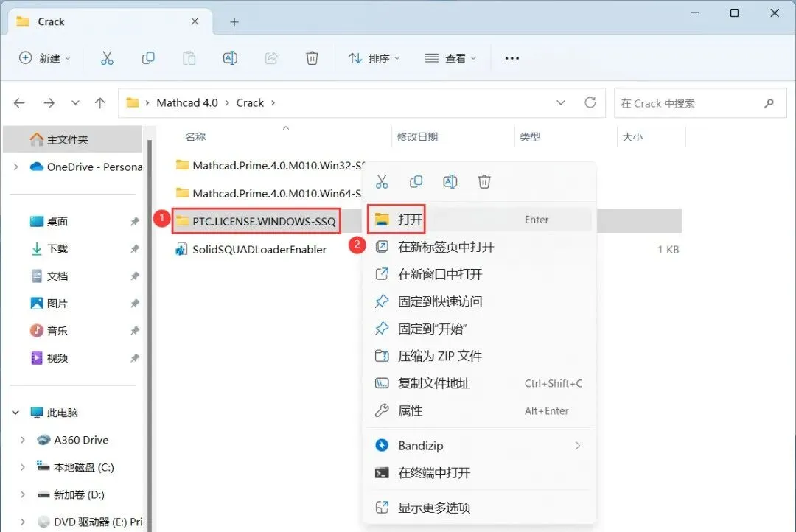
Task: Open the recent locations dropdown
Action: tap(75, 103)
